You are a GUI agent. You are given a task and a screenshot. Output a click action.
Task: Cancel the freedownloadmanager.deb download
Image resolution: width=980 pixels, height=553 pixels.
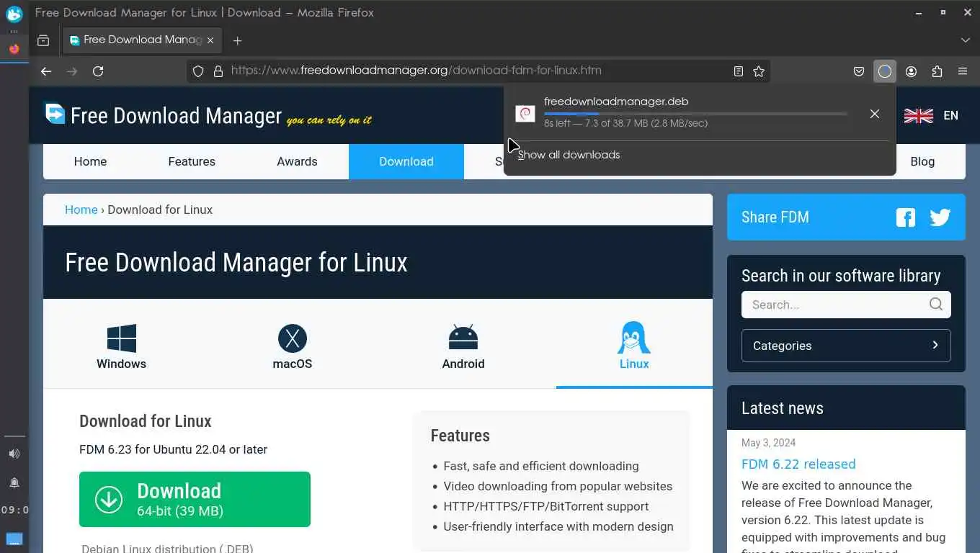[875, 114]
